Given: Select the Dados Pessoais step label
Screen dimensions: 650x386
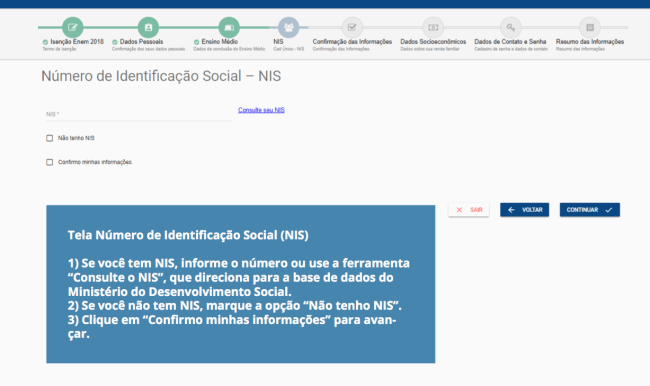Looking at the screenshot, I should point(141,41).
